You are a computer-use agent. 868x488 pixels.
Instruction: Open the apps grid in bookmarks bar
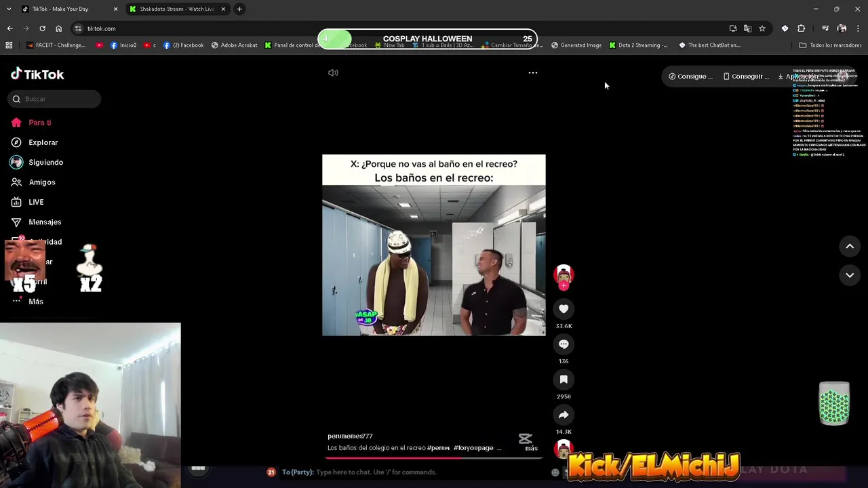click(9, 45)
